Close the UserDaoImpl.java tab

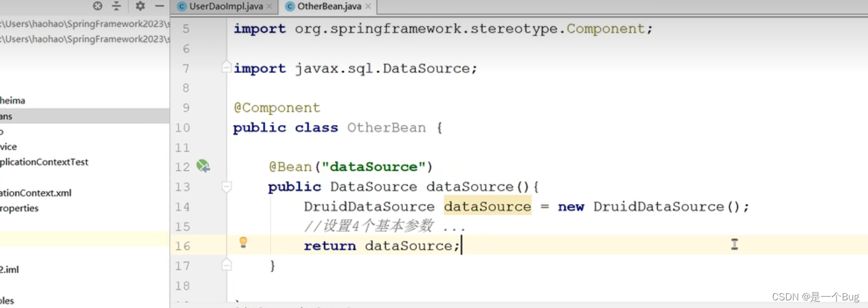pyautogui.click(x=269, y=7)
